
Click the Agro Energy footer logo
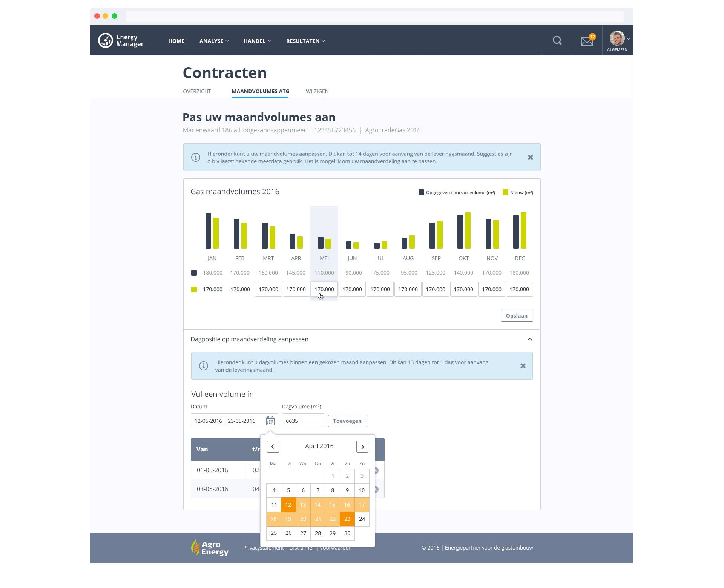[x=210, y=548]
